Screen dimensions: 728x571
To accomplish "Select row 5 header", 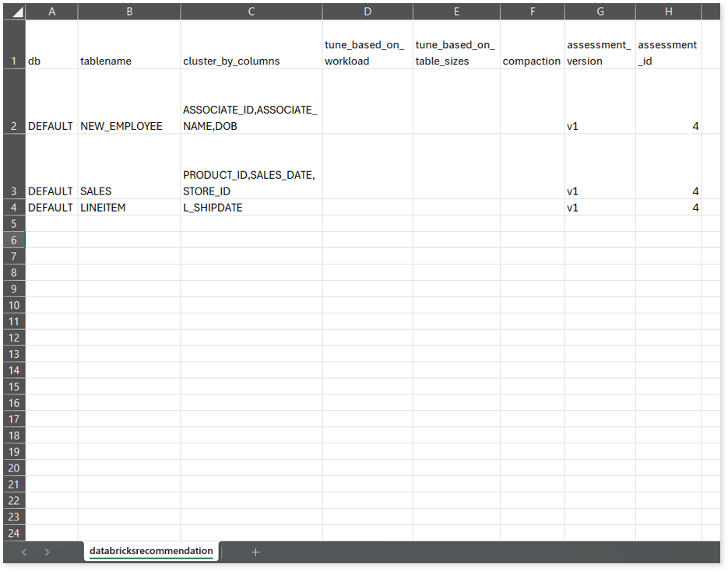I will click(14, 223).
